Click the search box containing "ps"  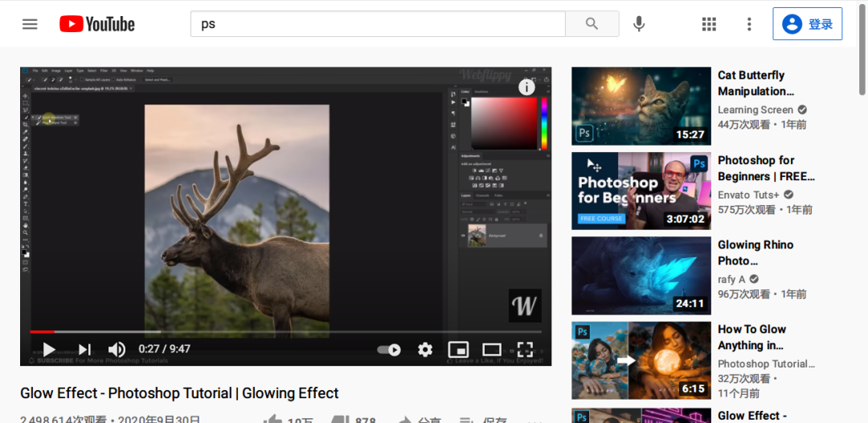378,24
